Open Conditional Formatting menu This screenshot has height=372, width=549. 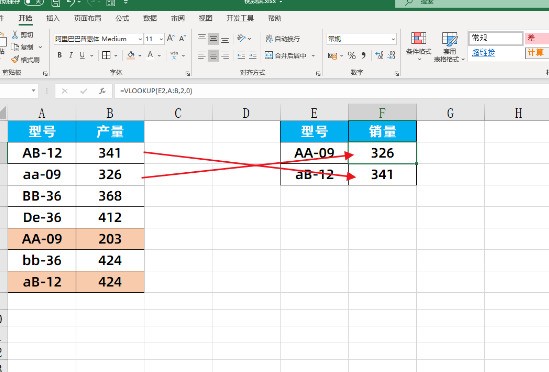[x=418, y=46]
